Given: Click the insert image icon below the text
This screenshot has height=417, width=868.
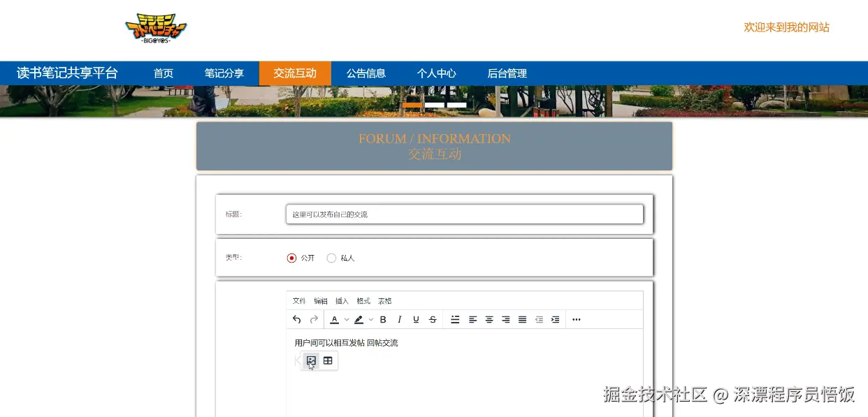Looking at the screenshot, I should 311,360.
